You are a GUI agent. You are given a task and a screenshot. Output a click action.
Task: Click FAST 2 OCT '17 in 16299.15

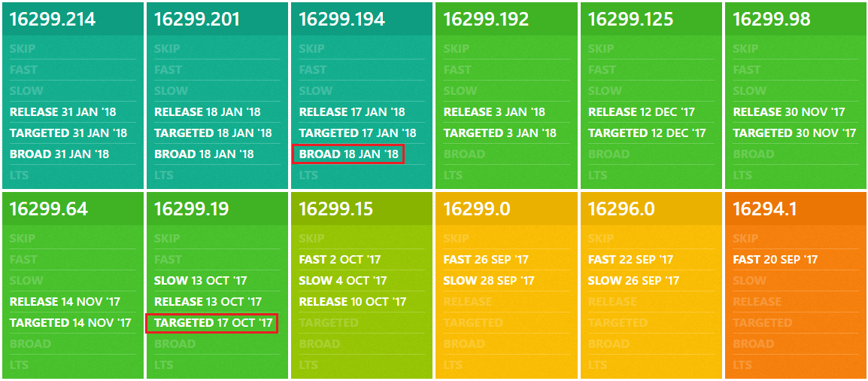340,260
